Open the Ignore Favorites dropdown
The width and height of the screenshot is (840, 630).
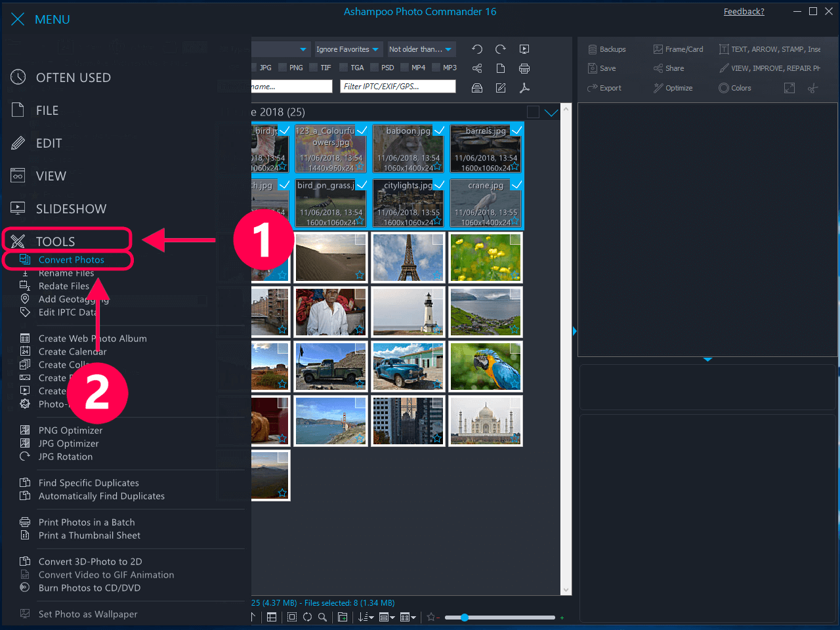[x=348, y=49]
